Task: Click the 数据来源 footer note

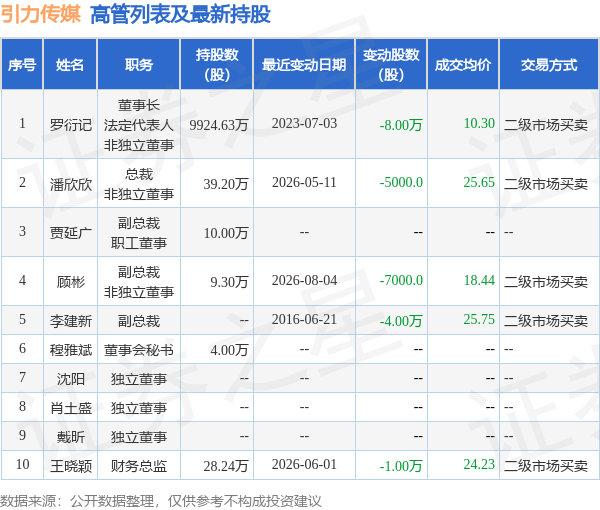Action: pyautogui.click(x=160, y=501)
